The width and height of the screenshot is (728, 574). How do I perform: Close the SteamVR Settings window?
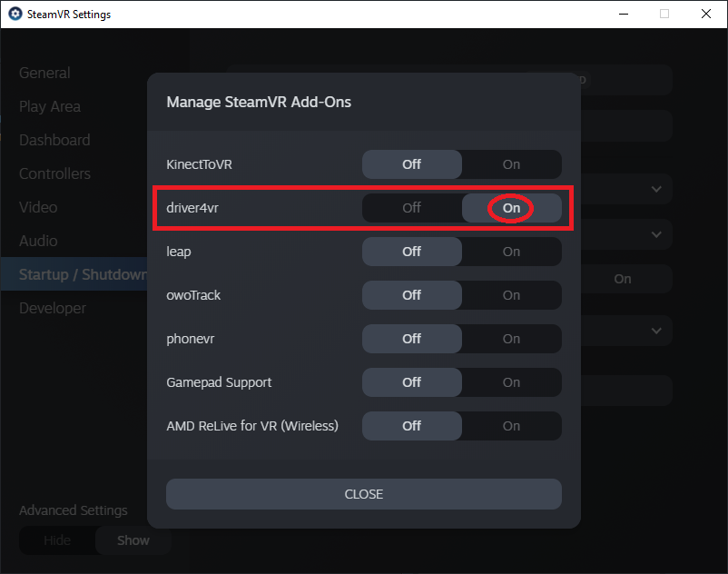point(706,14)
